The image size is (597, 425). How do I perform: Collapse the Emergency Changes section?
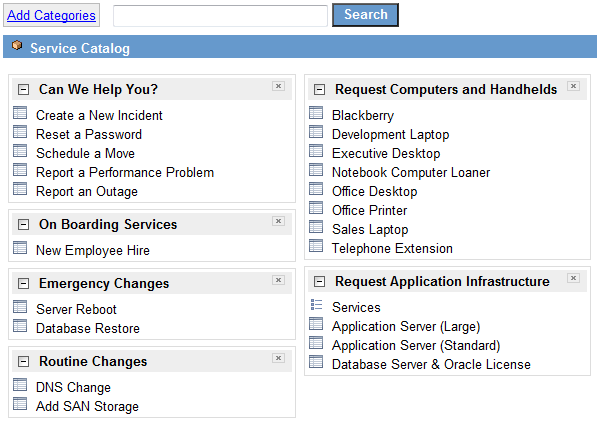point(24,284)
